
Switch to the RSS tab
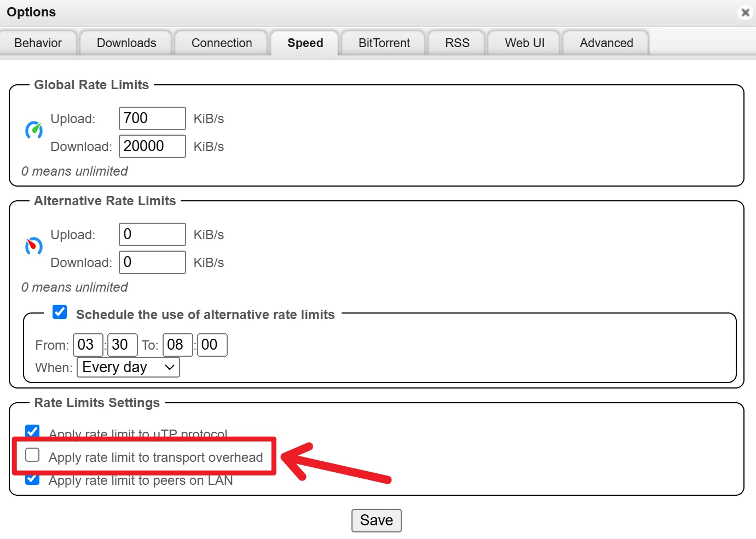457,43
